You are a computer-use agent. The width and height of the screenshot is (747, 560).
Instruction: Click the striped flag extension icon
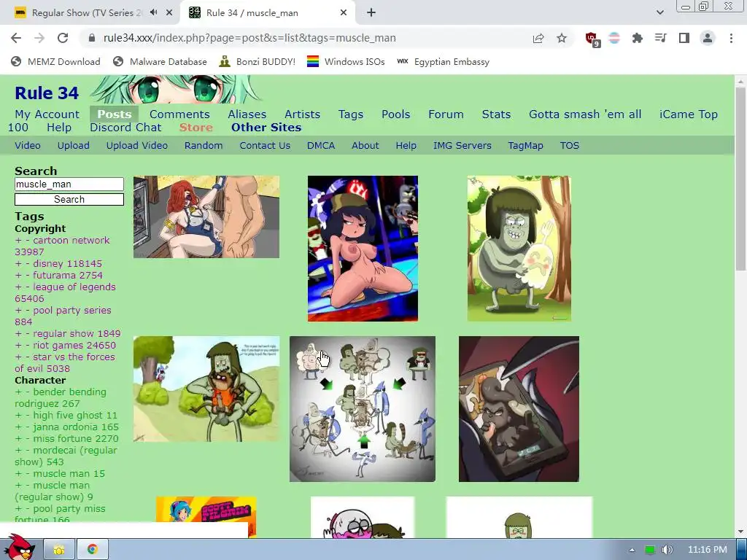pyautogui.click(x=614, y=38)
